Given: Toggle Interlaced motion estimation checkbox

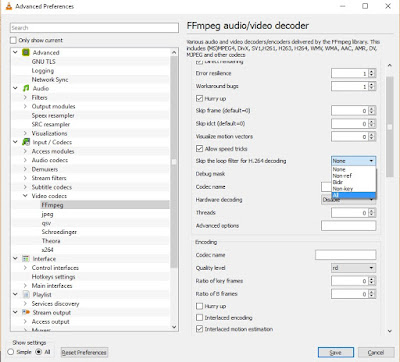Looking at the screenshot, I should pyautogui.click(x=199, y=329).
